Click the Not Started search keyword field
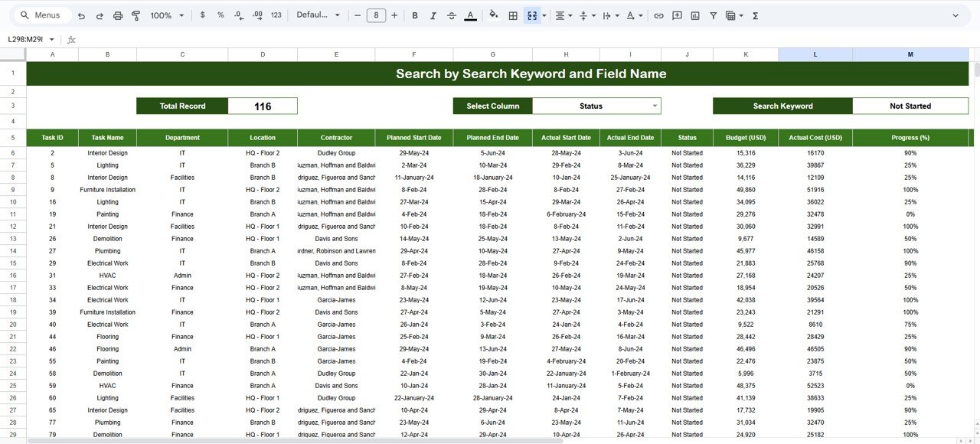The image size is (980, 444). pos(910,106)
